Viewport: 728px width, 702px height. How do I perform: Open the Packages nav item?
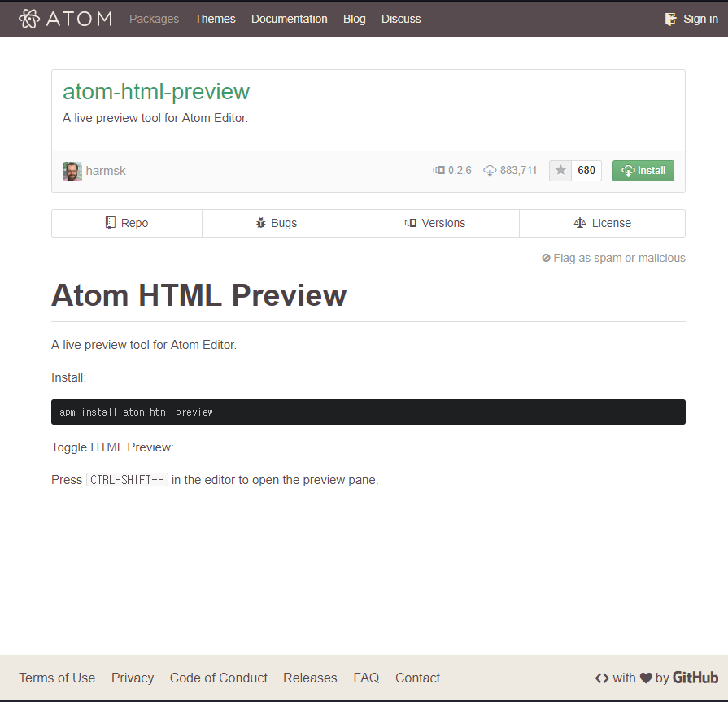[x=155, y=19]
